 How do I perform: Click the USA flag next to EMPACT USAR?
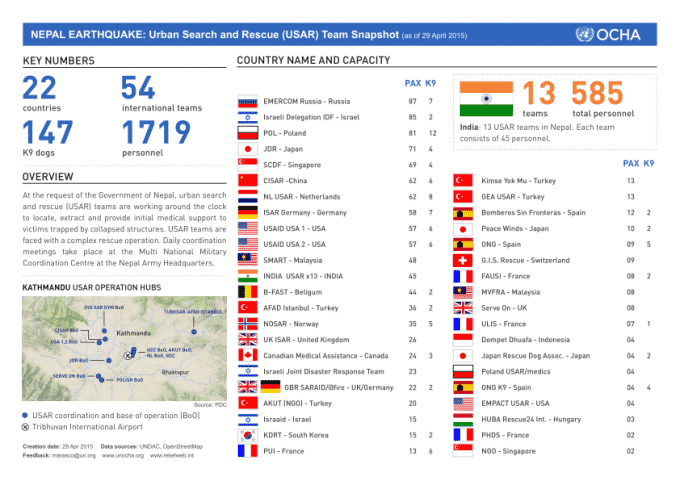click(x=463, y=403)
